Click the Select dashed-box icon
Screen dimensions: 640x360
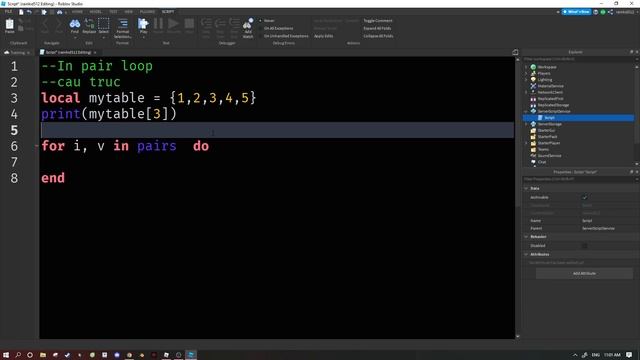(104, 25)
